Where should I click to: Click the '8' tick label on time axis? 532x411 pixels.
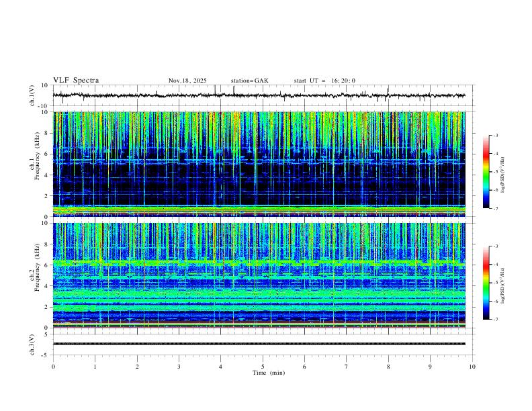(x=388, y=367)
